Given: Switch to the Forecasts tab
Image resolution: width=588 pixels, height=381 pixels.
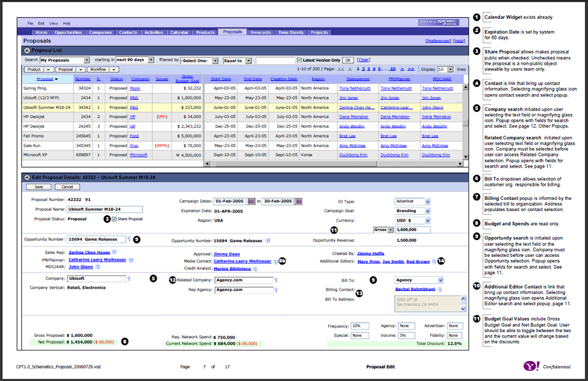Looking at the screenshot, I should click(260, 32).
